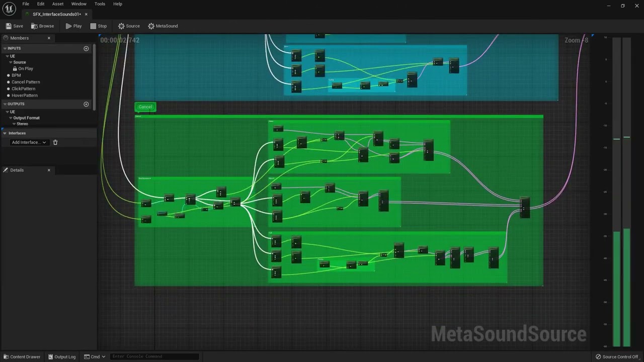
Task: Save the MetaSound asset
Action: [x=14, y=26]
